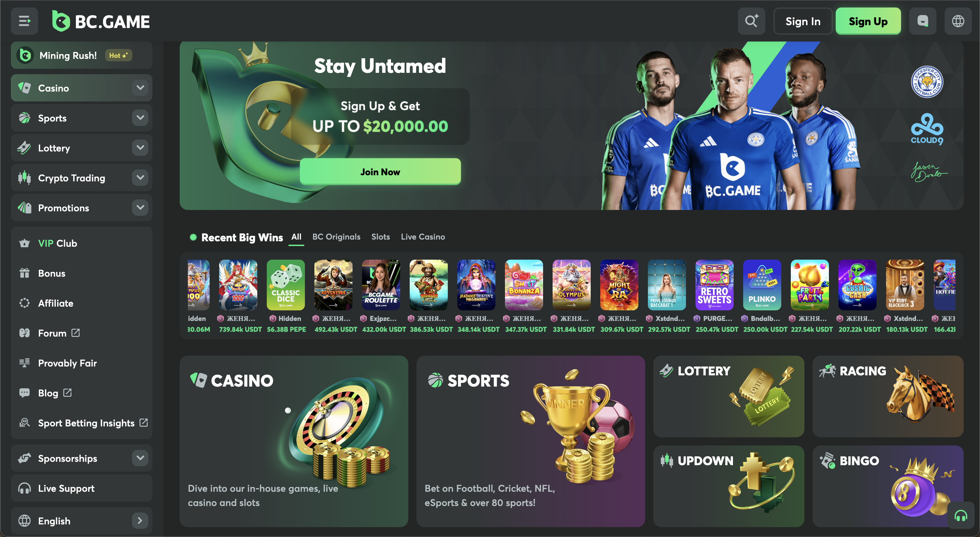Open the headset support floating icon
Image resolution: width=980 pixels, height=537 pixels.
(961, 516)
